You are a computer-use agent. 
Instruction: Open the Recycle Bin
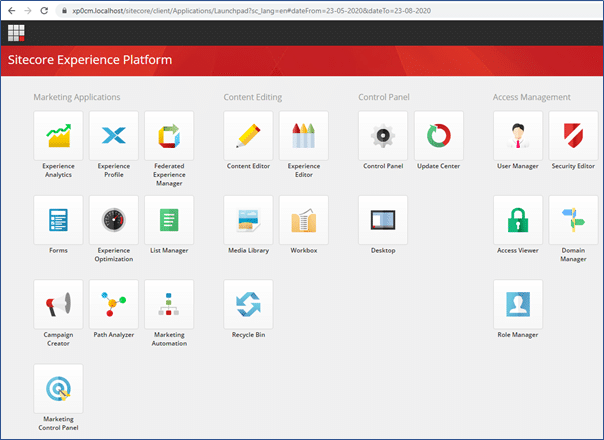click(x=248, y=304)
